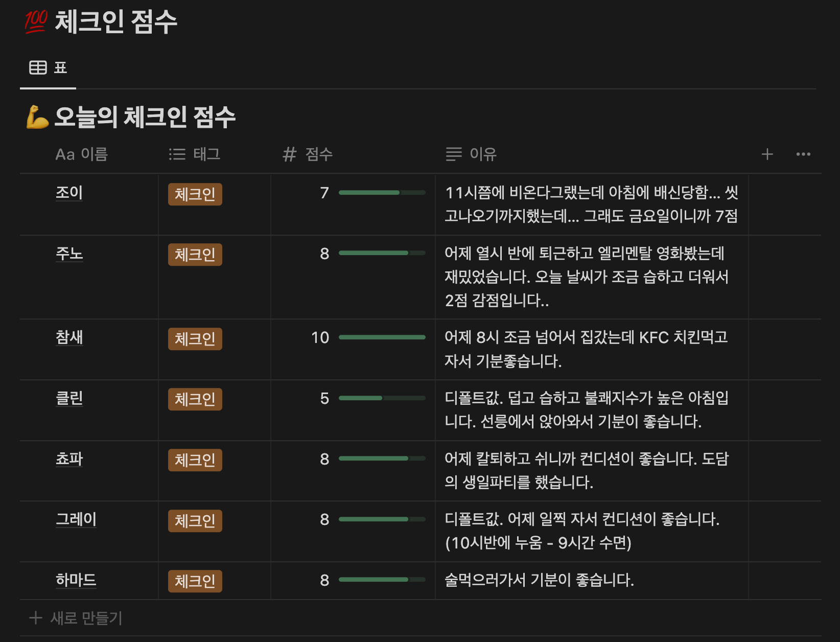
Task: Open the 점수 column header menu
Action: pyautogui.click(x=308, y=154)
